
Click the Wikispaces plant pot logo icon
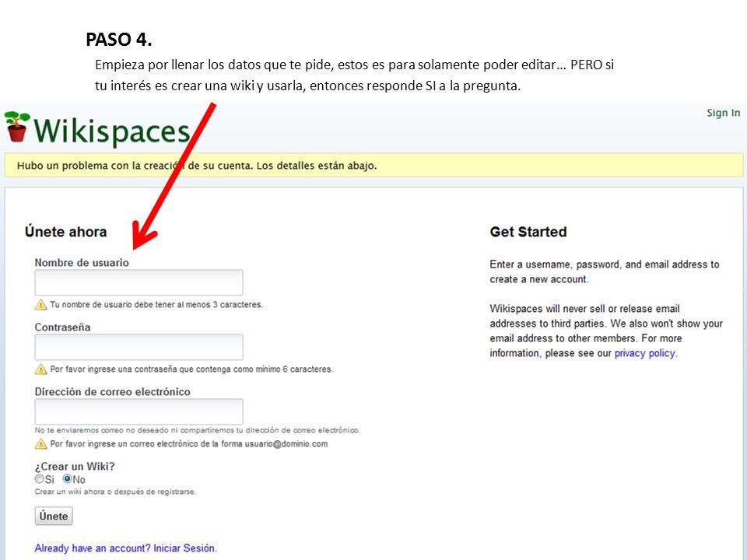coord(17,127)
